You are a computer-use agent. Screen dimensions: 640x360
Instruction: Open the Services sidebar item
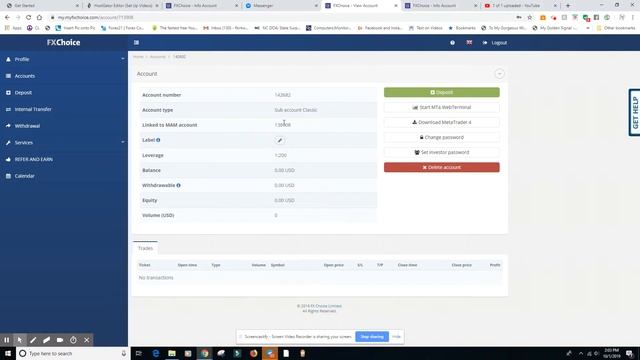pos(23,142)
